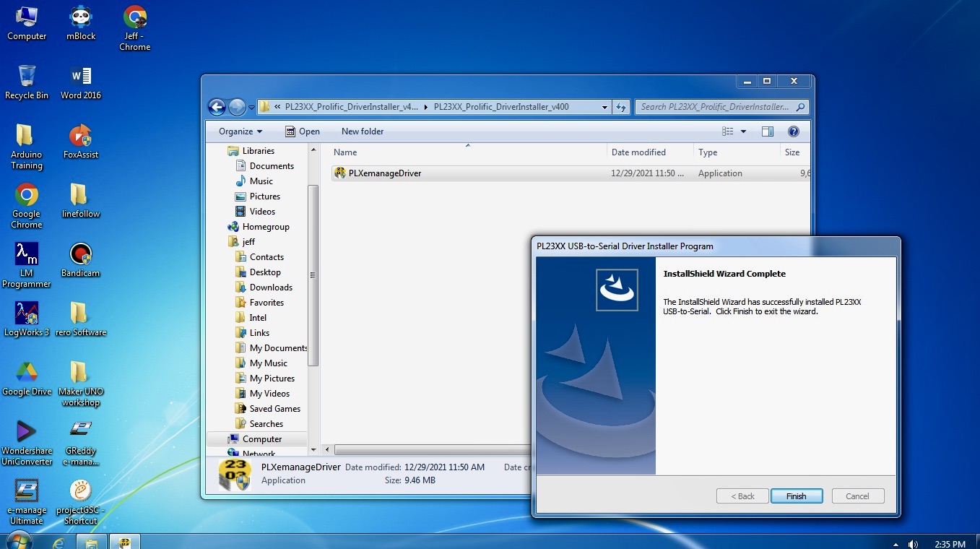
Task: Click the change your view icon
Action: tap(728, 131)
